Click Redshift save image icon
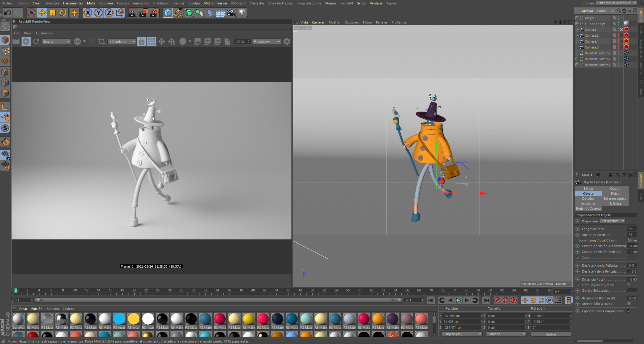Image resolution: width=644 pixels, height=344 pixels. 197,41
